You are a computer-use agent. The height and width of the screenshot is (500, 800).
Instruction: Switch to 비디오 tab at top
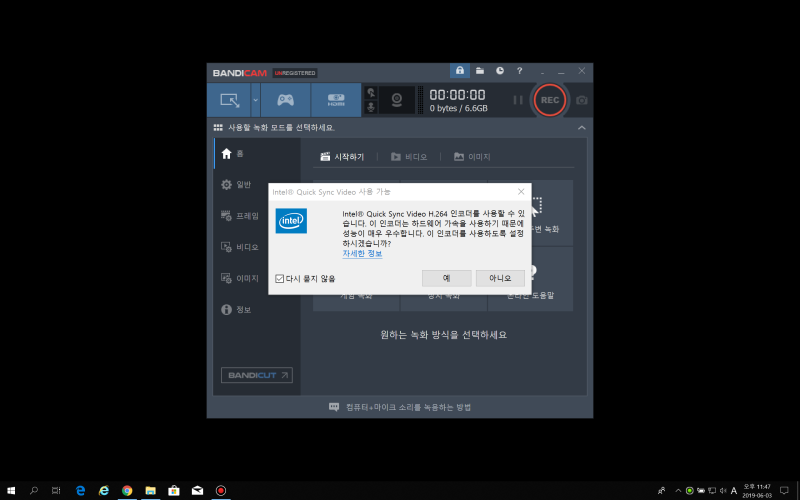click(x=409, y=157)
